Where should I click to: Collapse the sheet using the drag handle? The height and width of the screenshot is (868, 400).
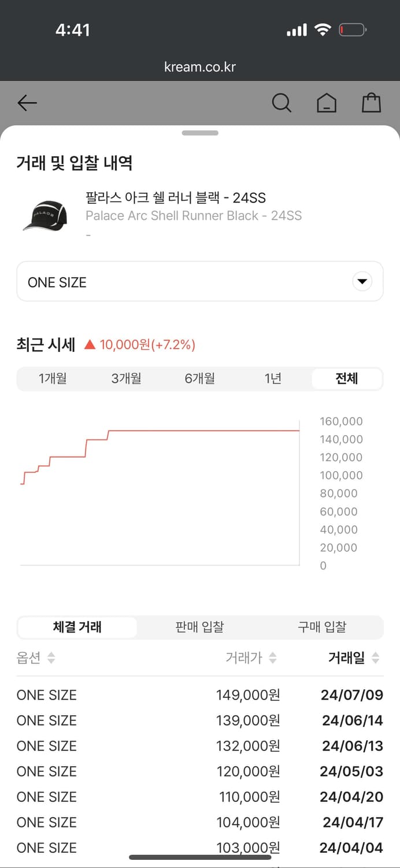pos(200,133)
